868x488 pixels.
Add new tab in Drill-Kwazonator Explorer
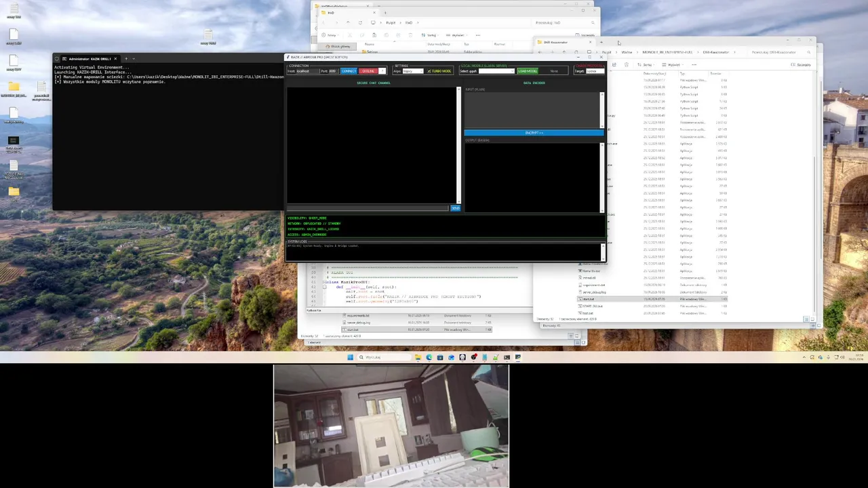(x=601, y=42)
